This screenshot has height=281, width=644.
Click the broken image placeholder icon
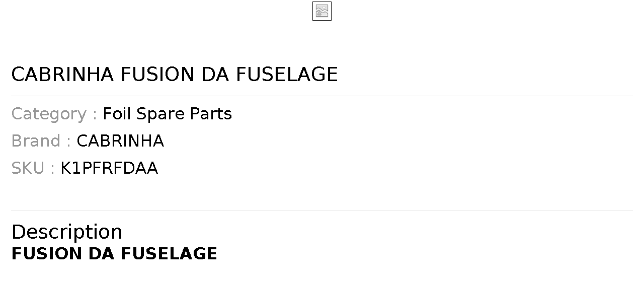pyautogui.click(x=322, y=11)
